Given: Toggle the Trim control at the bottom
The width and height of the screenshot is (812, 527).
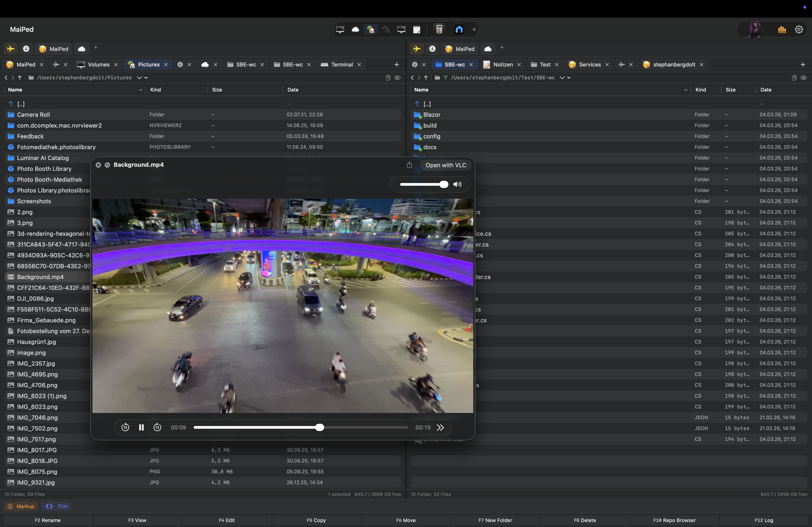Looking at the screenshot, I should (57, 506).
